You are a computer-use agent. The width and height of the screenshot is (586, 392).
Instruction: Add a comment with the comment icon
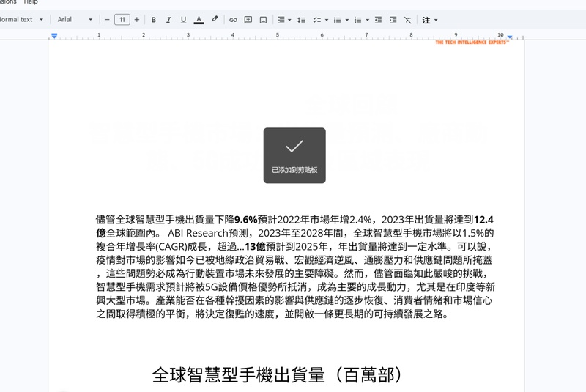248,20
